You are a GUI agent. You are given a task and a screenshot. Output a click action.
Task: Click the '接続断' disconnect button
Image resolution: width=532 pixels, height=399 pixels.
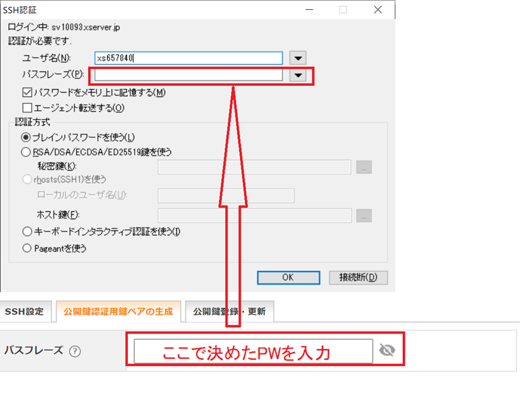tap(358, 277)
